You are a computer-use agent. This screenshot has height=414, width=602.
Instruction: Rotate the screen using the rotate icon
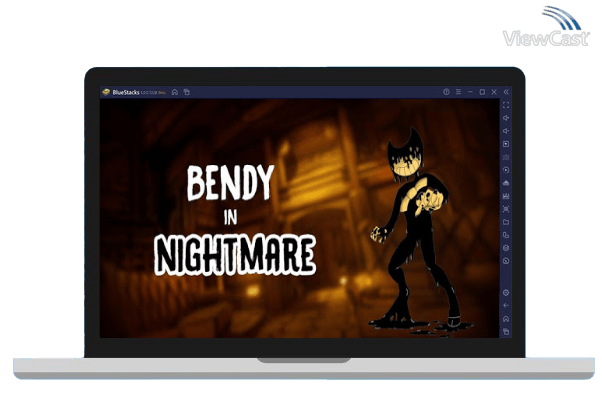[x=506, y=235]
